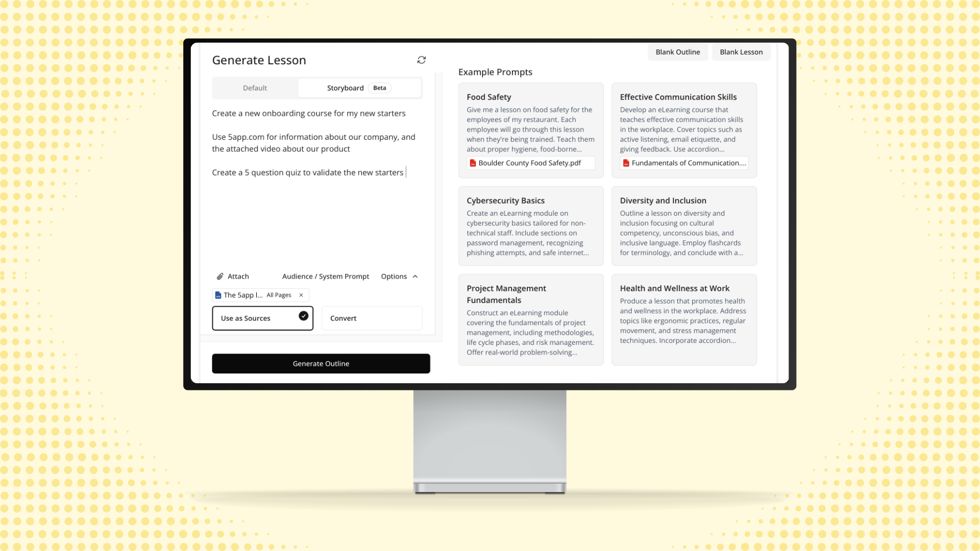The width and height of the screenshot is (980, 551).
Task: Click the close X on The Sapp I... attachment
Action: tap(301, 295)
